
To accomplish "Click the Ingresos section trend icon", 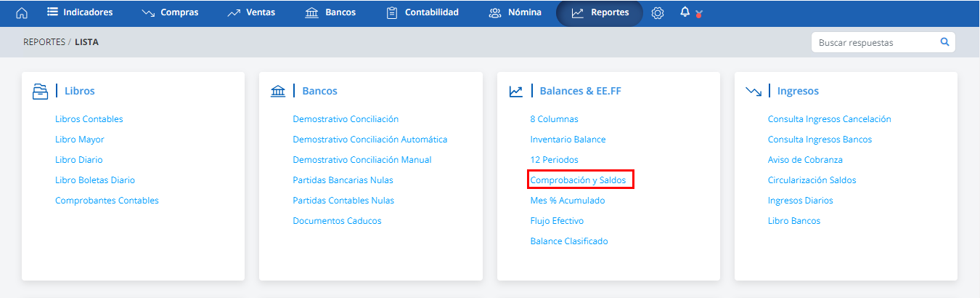I will [x=754, y=92].
